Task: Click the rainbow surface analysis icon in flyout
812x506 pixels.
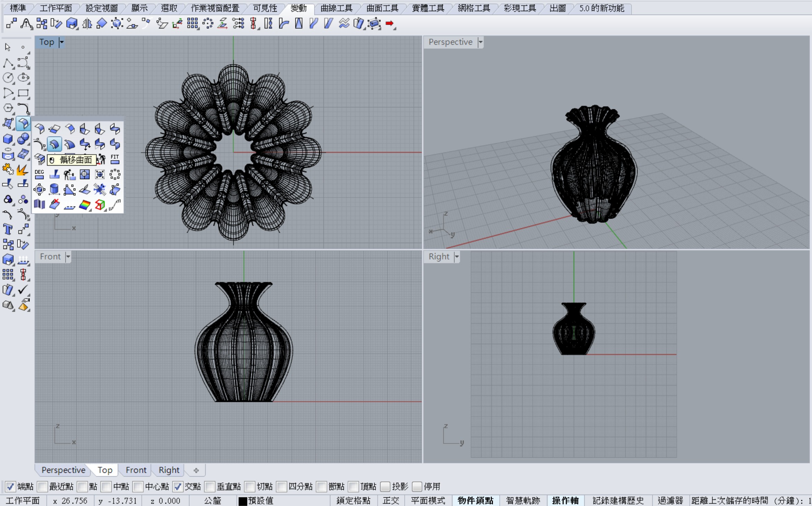Action: click(85, 205)
